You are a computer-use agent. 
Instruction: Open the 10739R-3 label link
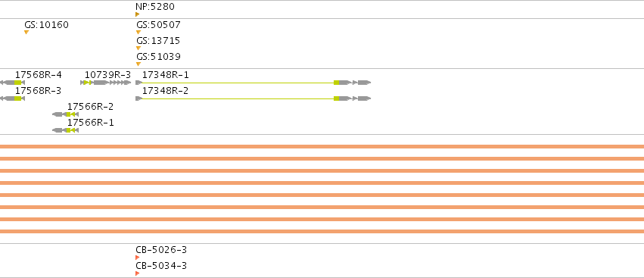[107, 75]
